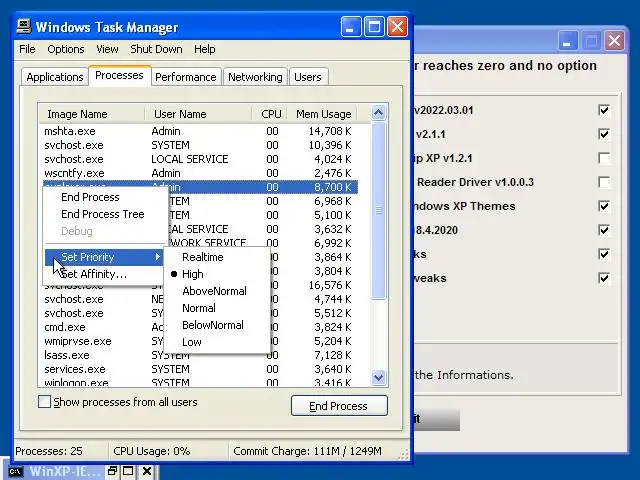Open the Help menu

pyautogui.click(x=204, y=49)
